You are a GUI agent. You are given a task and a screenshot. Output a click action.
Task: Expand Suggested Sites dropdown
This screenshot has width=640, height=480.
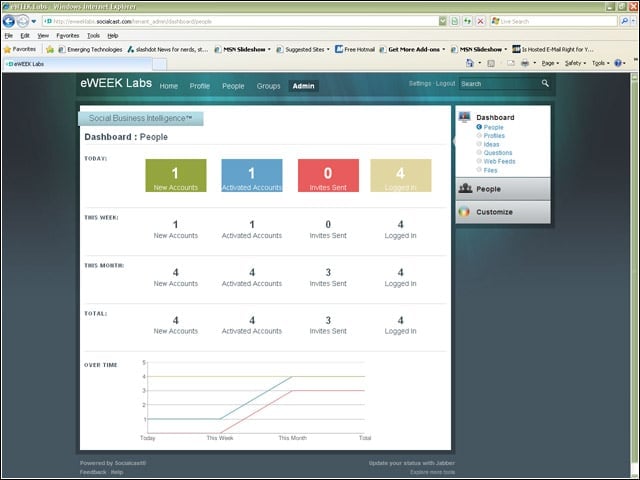[x=328, y=49]
